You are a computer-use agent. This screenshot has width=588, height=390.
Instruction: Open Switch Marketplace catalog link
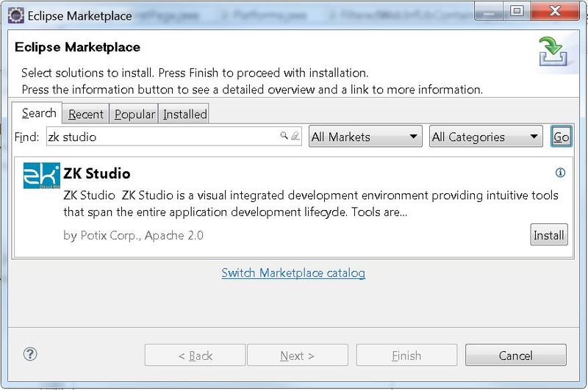[293, 272]
